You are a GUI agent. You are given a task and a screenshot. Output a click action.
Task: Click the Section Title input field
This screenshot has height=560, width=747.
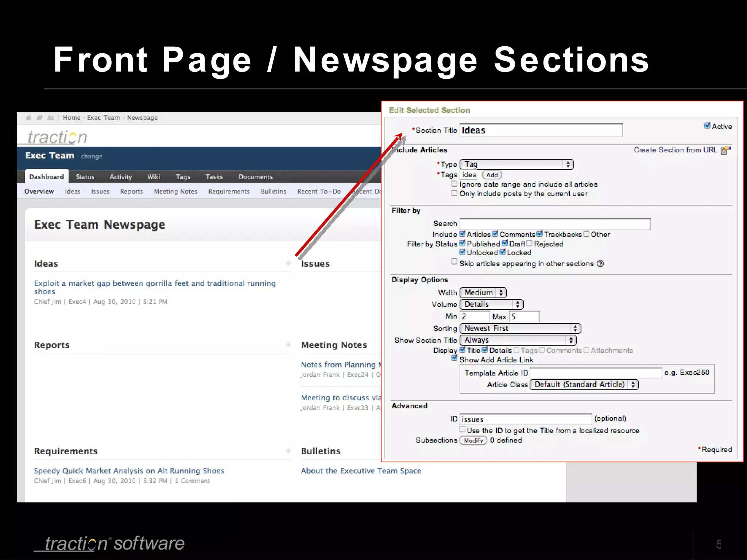coord(541,131)
